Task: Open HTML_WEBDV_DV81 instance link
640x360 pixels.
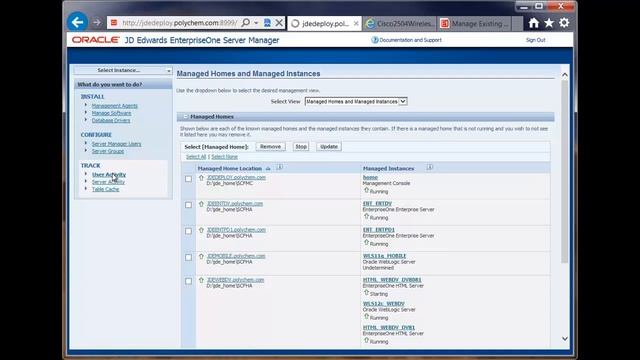Action: [389, 327]
